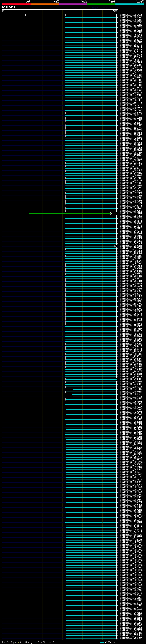This screenshot has height=644, width=146.
Task: Click the purple ~60% identity color bar
Action: point(73,4)
